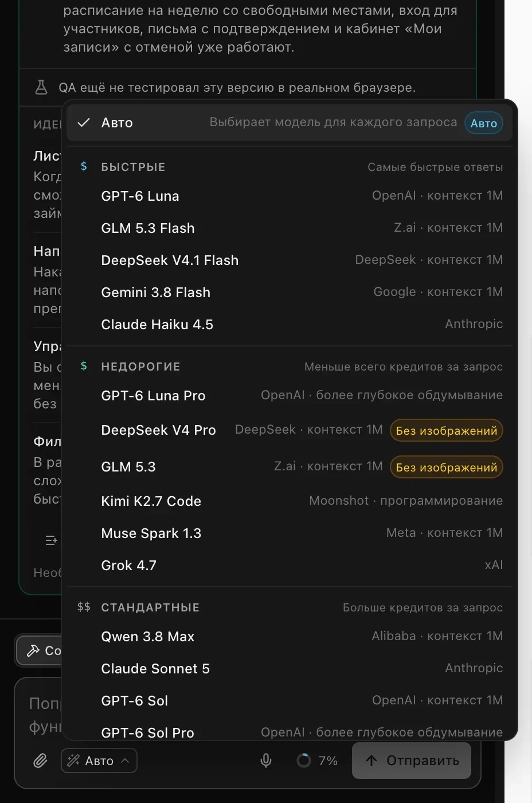This screenshot has height=803, width=532.
Task: Open the Авто model selector dropdown
Action: [x=99, y=761]
